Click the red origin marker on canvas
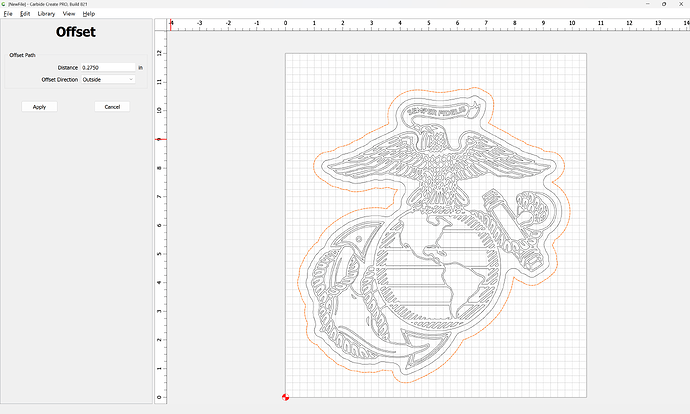 [x=285, y=397]
